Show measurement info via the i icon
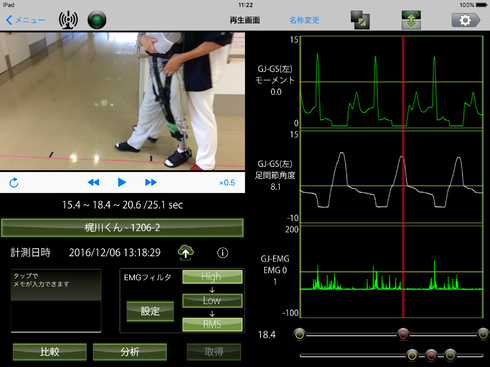Image resolution: width=490 pixels, height=367 pixels. click(x=223, y=253)
